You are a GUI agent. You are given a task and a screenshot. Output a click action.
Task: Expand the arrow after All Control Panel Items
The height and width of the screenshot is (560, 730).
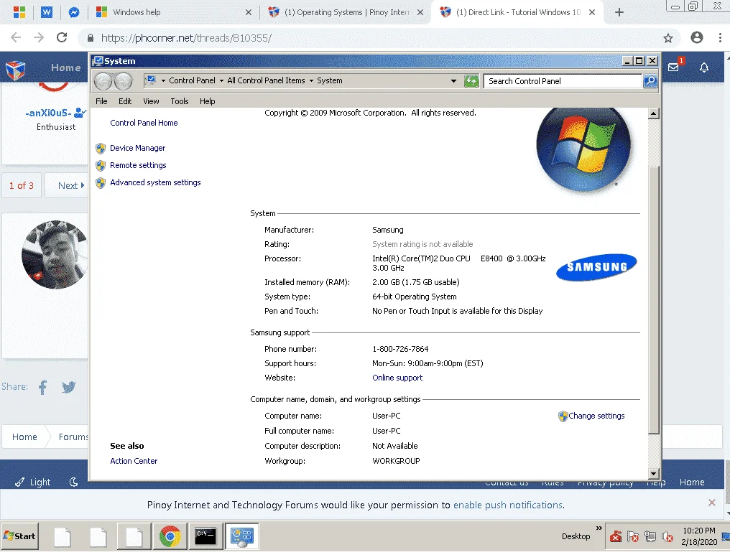pyautogui.click(x=311, y=81)
